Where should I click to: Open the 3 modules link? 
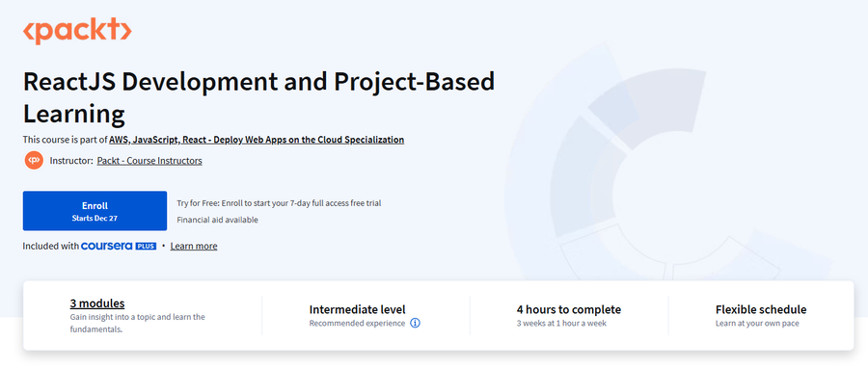[97, 303]
